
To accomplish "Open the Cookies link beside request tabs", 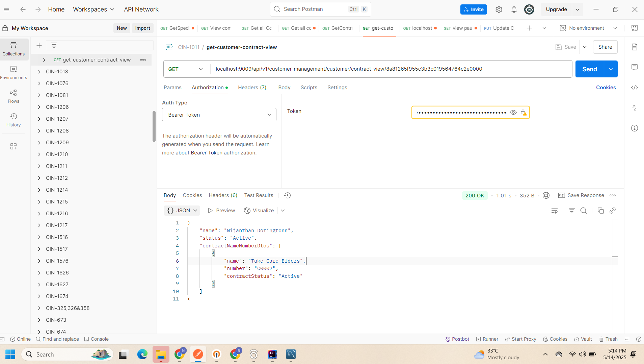I will pos(606,88).
